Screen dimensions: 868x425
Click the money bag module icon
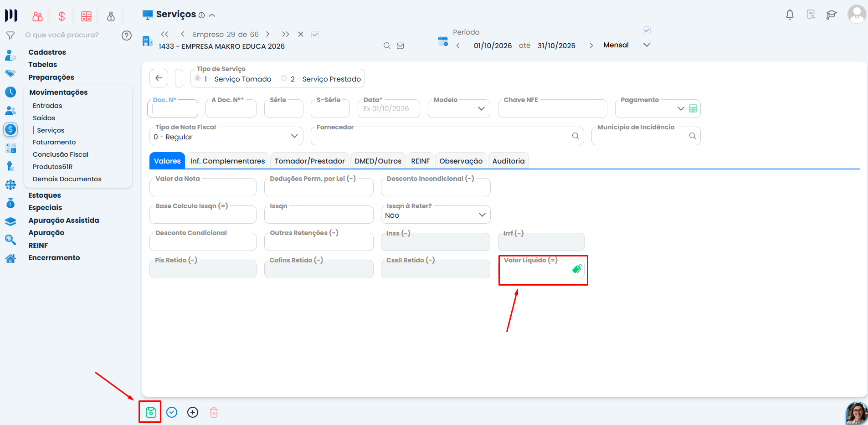(111, 17)
